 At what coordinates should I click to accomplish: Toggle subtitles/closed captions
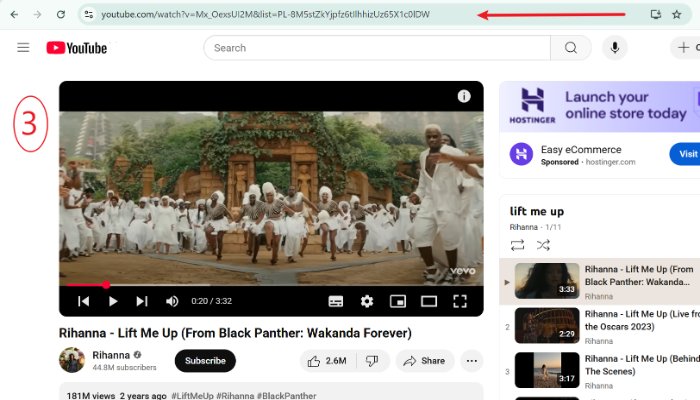coord(336,301)
